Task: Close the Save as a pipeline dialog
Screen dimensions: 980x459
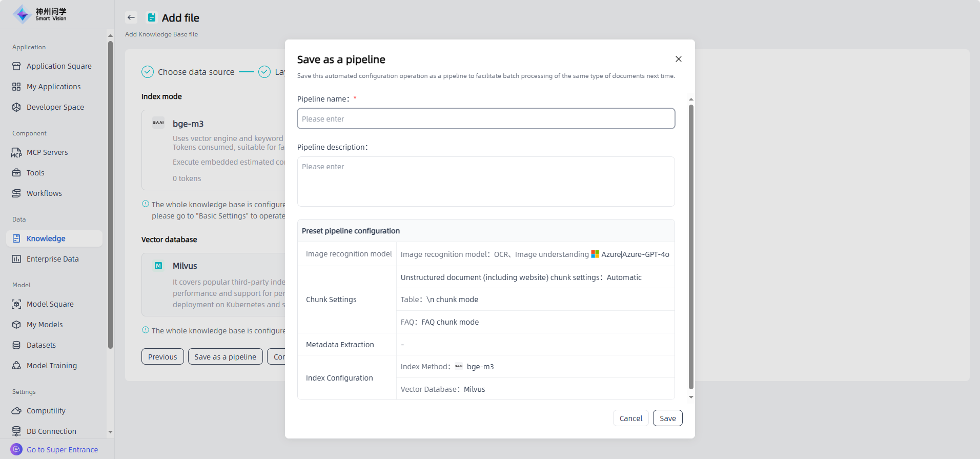Action: click(x=678, y=59)
